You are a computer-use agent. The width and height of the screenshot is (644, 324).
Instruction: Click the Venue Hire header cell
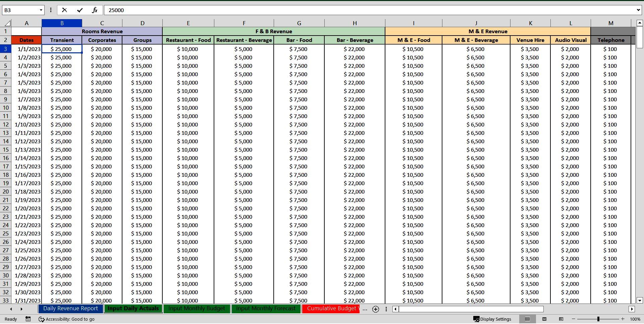pyautogui.click(x=530, y=40)
